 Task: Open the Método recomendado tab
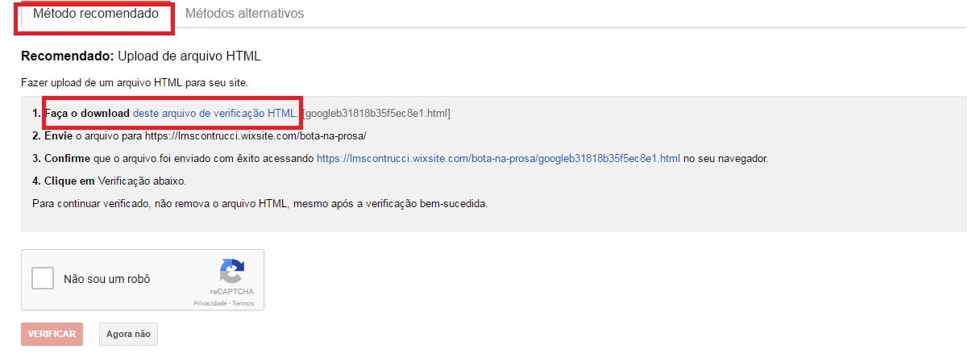tap(95, 14)
